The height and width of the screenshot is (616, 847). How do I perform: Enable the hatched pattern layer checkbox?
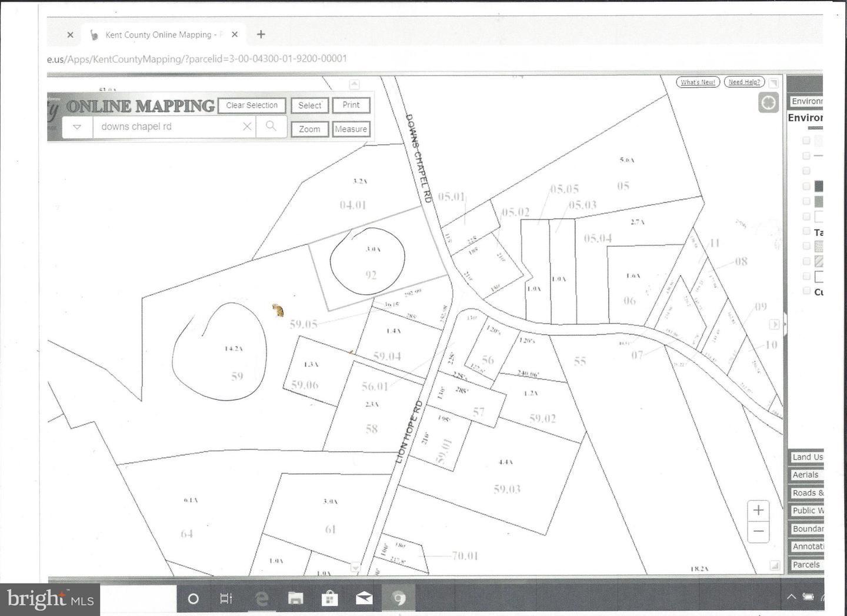(806, 261)
